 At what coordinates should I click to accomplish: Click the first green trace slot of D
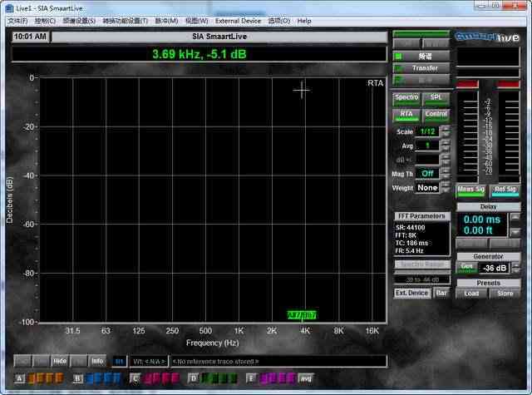206,378
